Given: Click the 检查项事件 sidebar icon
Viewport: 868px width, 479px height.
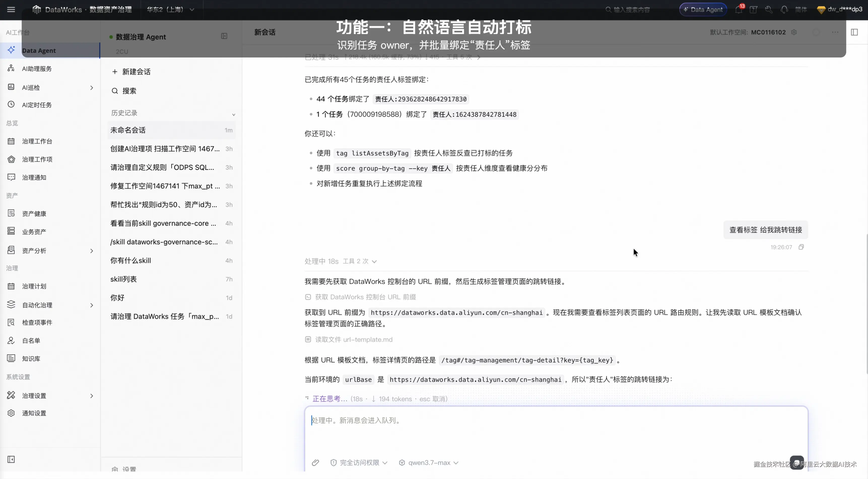Looking at the screenshot, I should point(11,322).
